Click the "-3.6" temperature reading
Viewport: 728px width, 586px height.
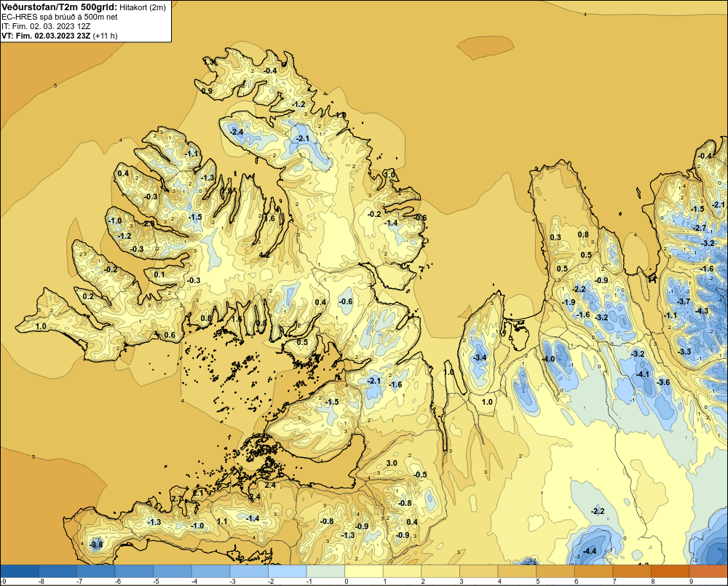(663, 382)
